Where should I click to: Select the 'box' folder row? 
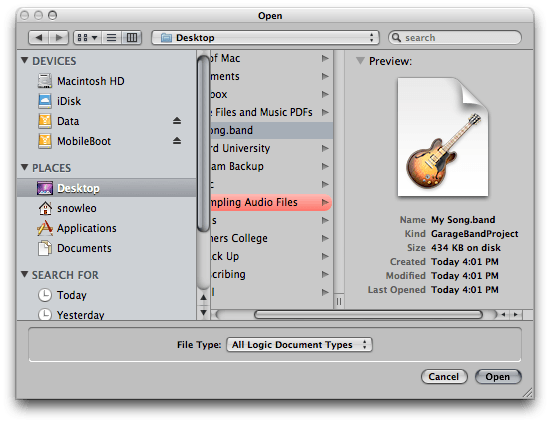pos(271,94)
